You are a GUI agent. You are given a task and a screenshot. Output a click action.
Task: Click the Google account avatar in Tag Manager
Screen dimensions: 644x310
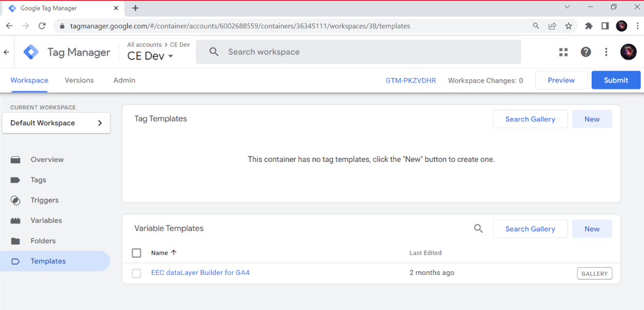click(629, 52)
